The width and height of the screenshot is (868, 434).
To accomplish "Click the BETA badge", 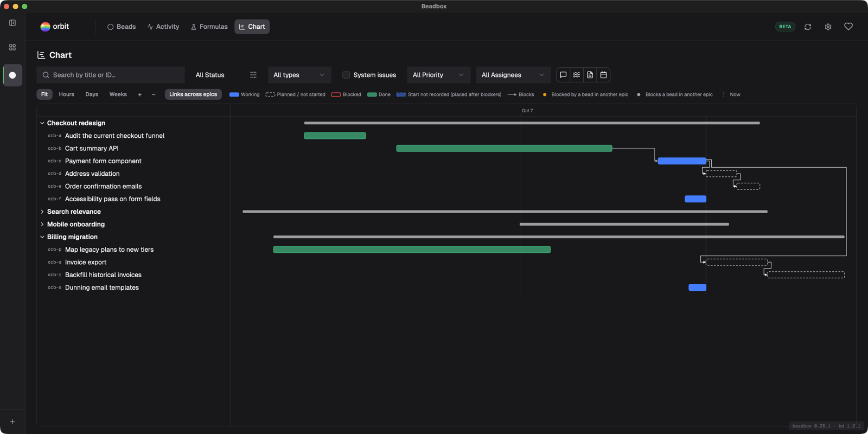I will coord(785,27).
